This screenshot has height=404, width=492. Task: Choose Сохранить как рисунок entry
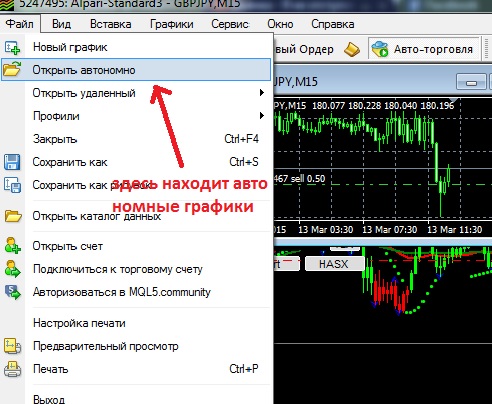(x=136, y=185)
